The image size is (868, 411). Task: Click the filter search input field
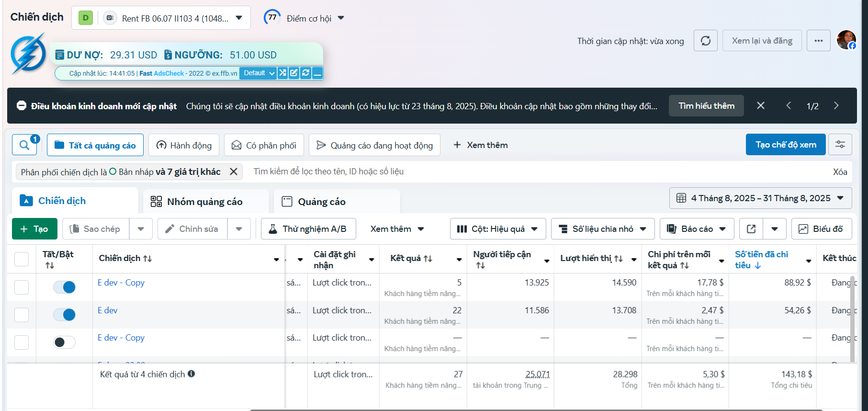pos(536,171)
